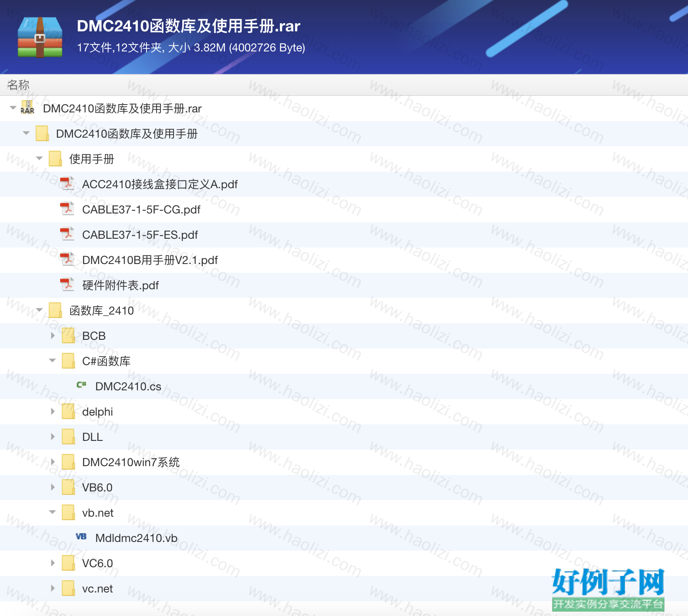688x616 pixels.
Task: Click the VC6.0 folder icon
Action: click(68, 563)
